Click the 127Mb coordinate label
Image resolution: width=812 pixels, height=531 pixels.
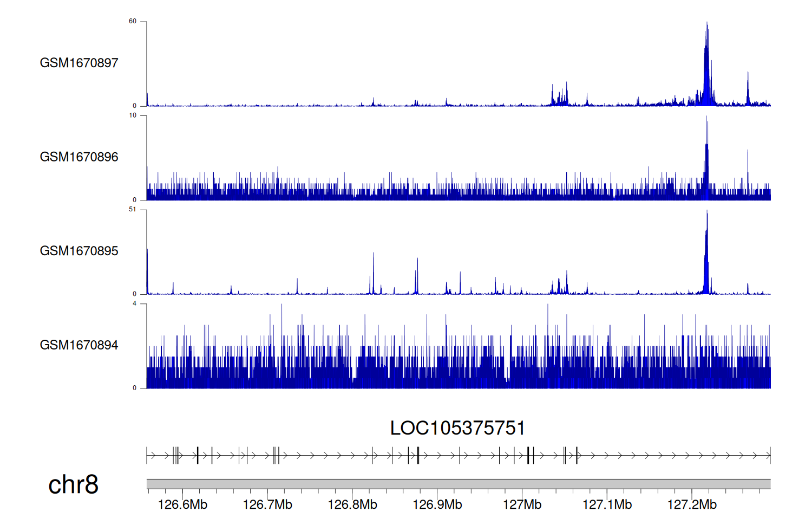pyautogui.click(x=522, y=504)
